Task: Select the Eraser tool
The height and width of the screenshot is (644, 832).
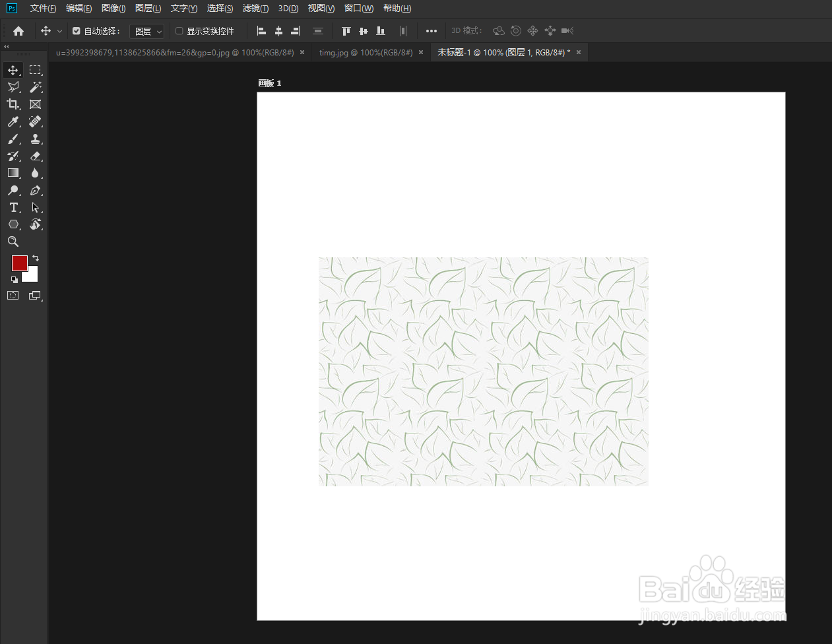Action: click(x=36, y=156)
